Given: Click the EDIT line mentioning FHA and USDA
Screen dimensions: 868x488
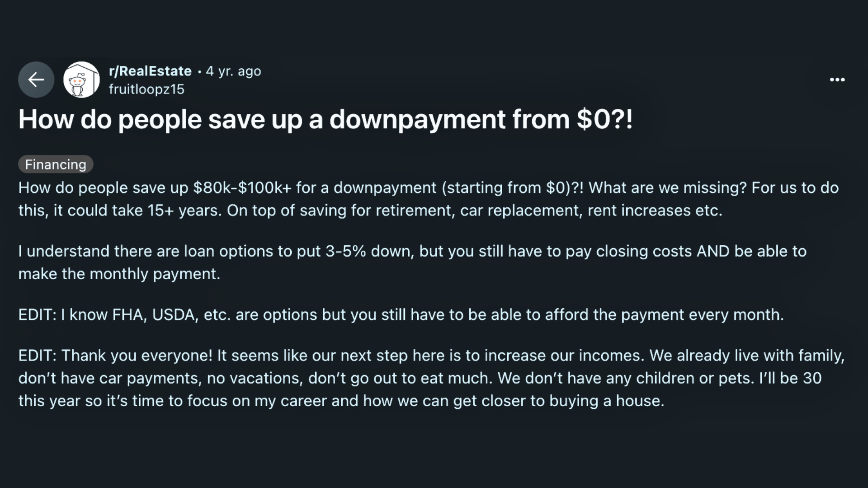Looking at the screenshot, I should click(x=401, y=314).
